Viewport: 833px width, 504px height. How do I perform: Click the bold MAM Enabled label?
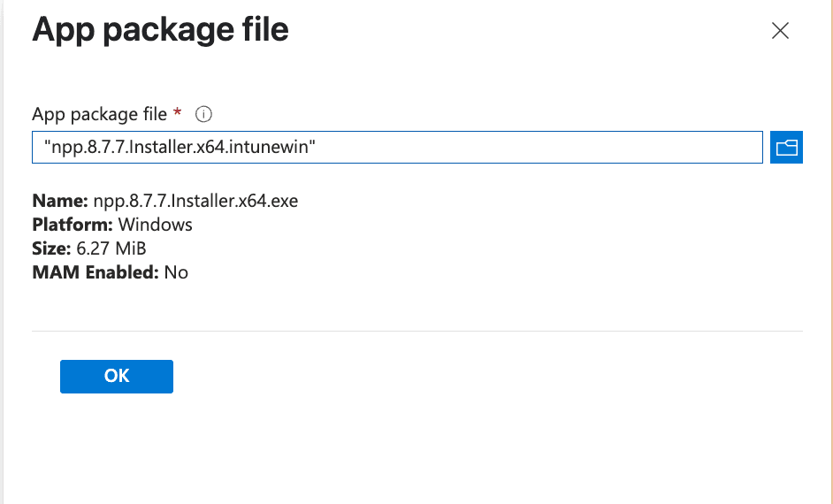tap(96, 272)
